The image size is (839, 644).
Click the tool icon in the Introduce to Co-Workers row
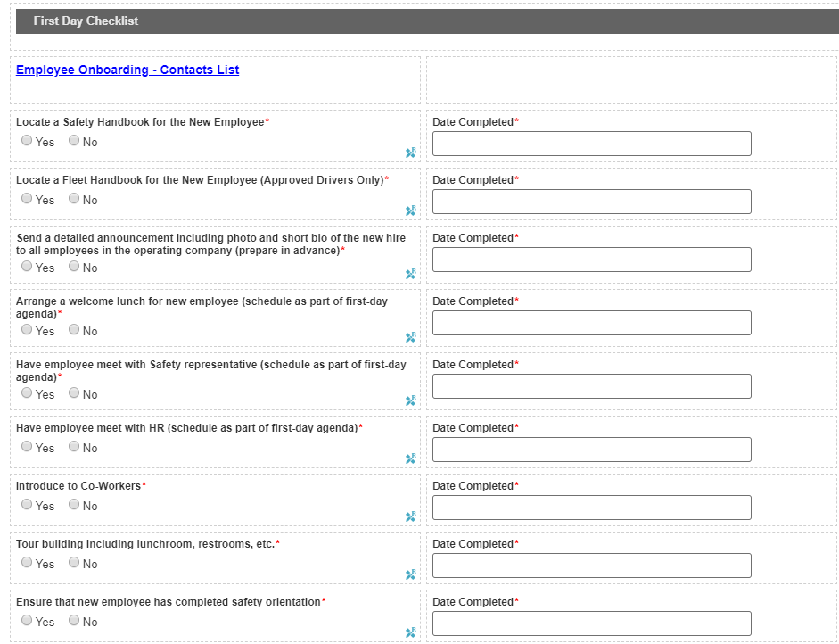(411, 516)
